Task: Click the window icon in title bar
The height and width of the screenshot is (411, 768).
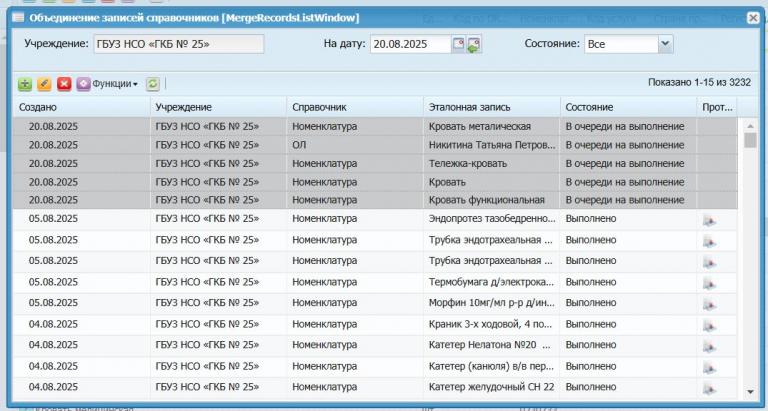Action: click(x=18, y=18)
